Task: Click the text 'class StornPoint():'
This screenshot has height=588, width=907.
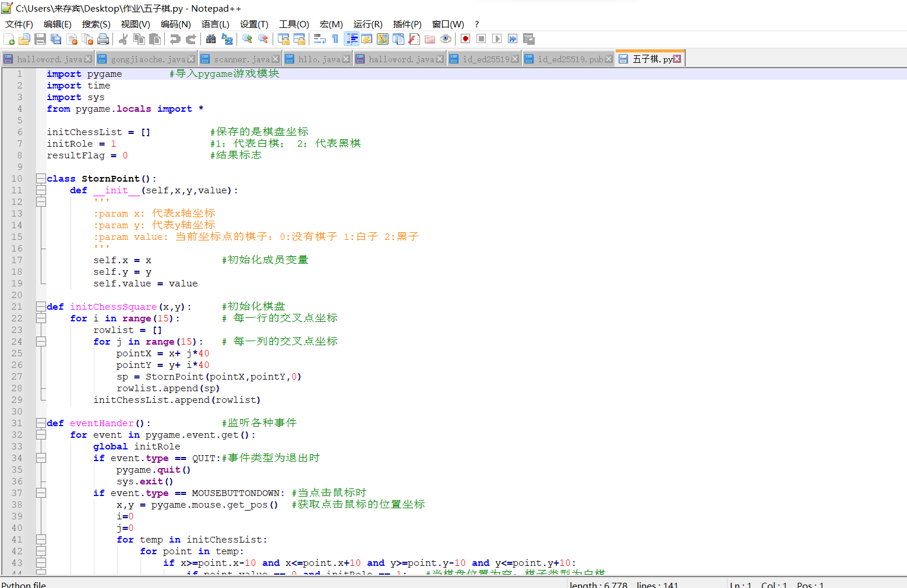Action: (x=101, y=179)
